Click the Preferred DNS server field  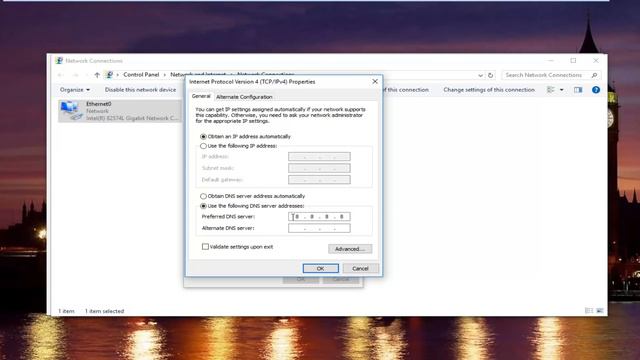[319, 216]
